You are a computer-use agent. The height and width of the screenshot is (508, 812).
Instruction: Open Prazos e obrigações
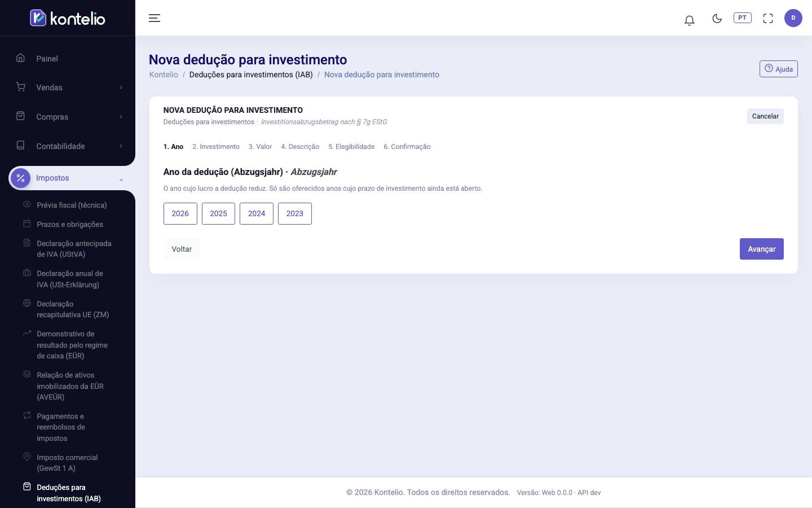pos(70,225)
